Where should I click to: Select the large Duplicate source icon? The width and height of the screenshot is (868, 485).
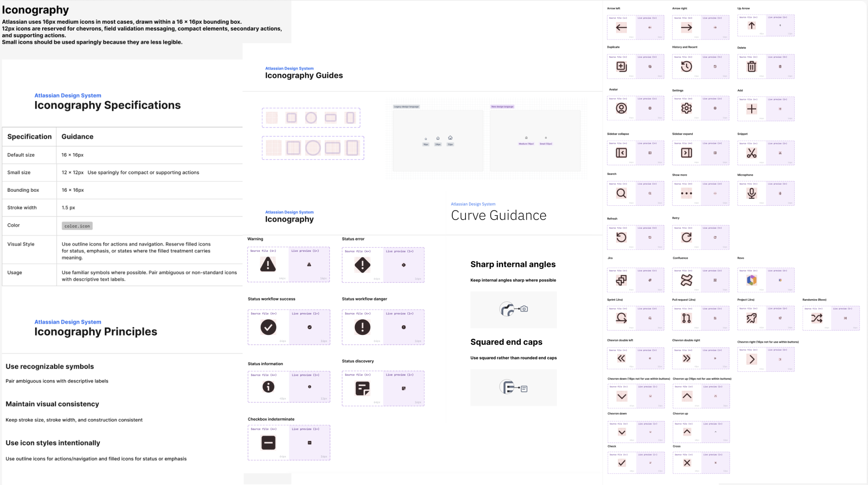click(621, 66)
